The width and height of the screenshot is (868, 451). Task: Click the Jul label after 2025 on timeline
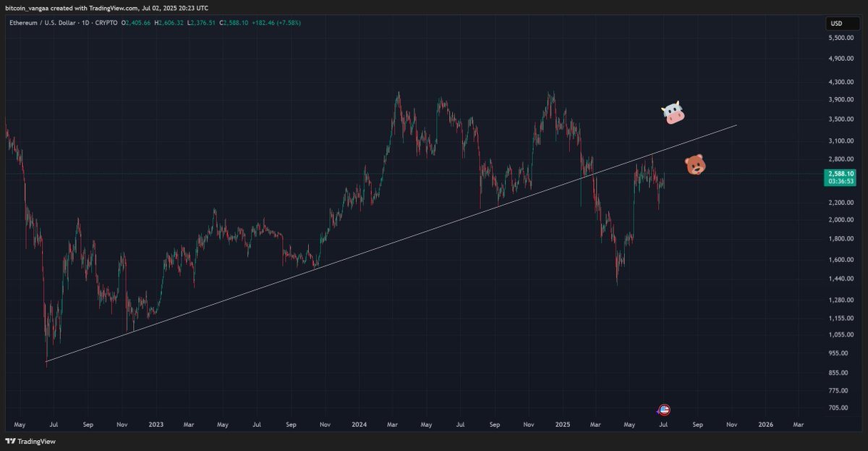[x=664, y=425]
